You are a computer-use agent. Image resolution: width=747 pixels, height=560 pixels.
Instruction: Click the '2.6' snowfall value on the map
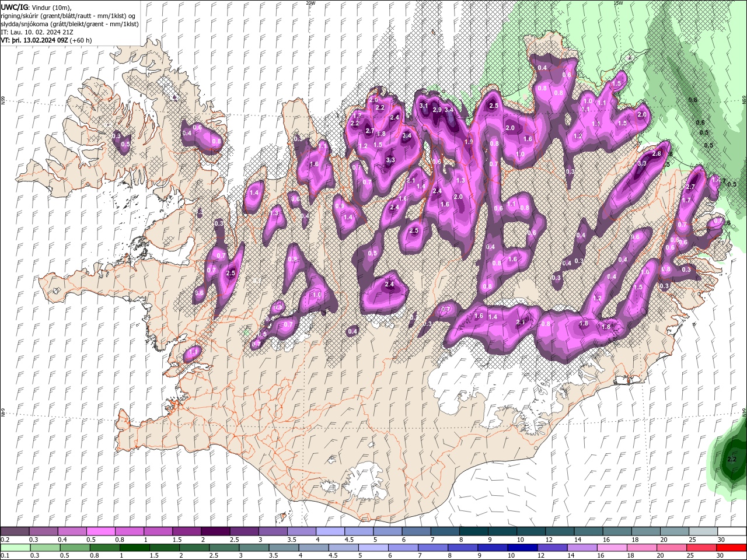coord(373,100)
